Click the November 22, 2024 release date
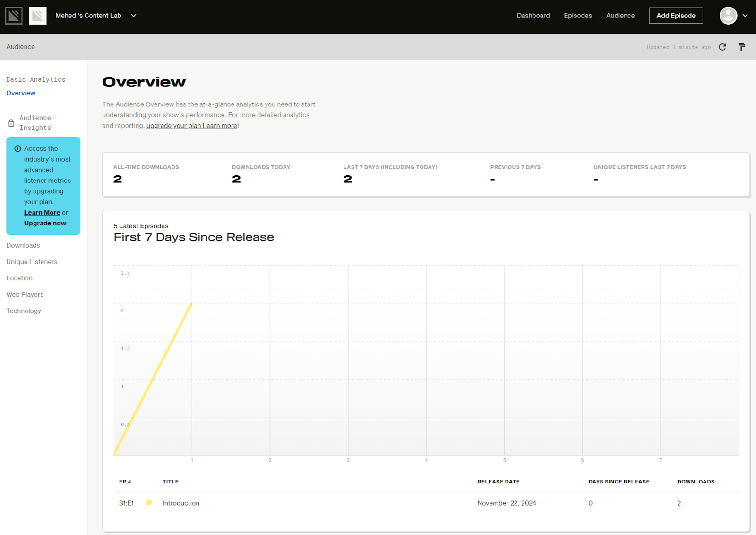 click(507, 503)
